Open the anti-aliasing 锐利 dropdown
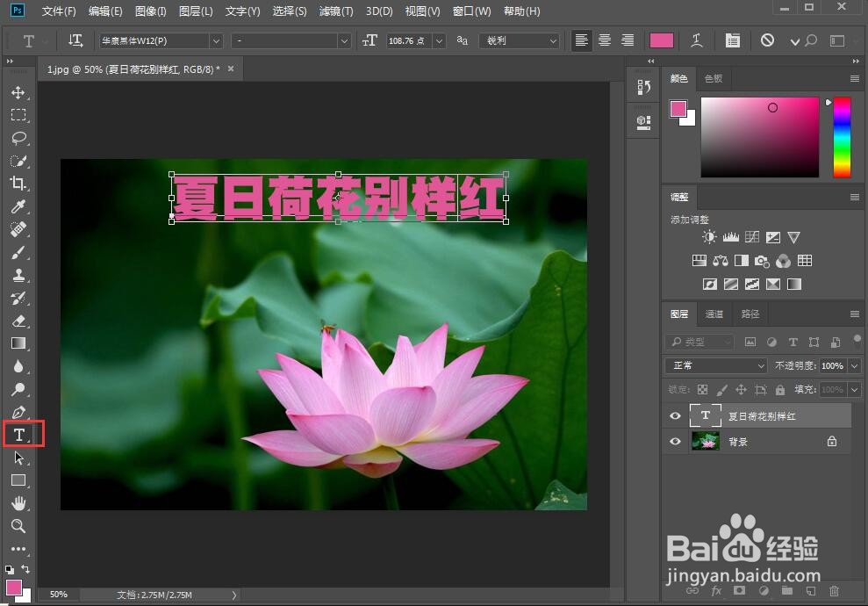Image resolution: width=868 pixels, height=606 pixels. tap(520, 41)
